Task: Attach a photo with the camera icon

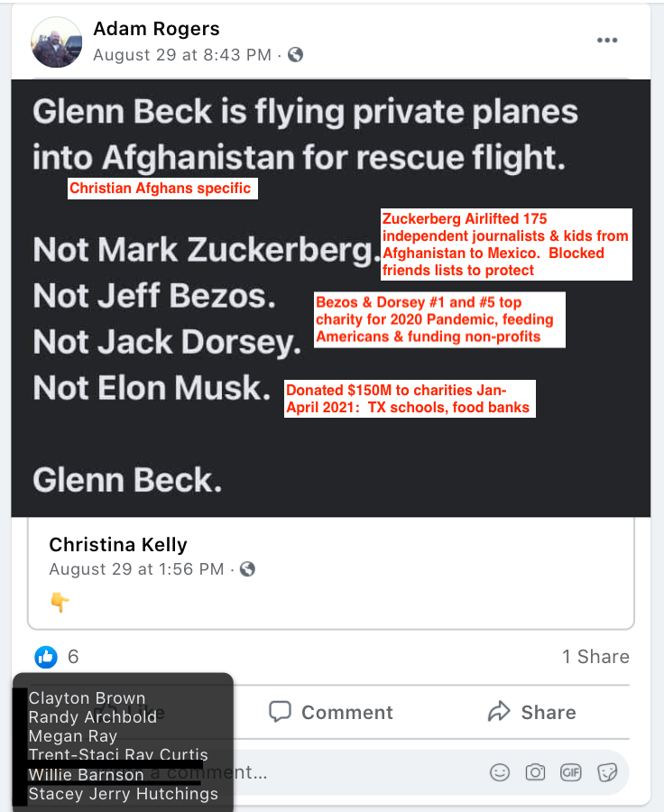Action: [536, 772]
